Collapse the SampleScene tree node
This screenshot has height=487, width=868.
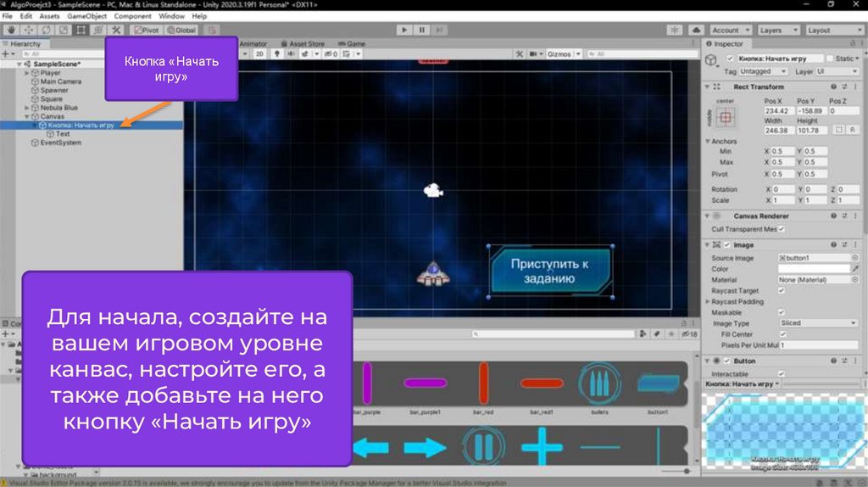[x=19, y=64]
